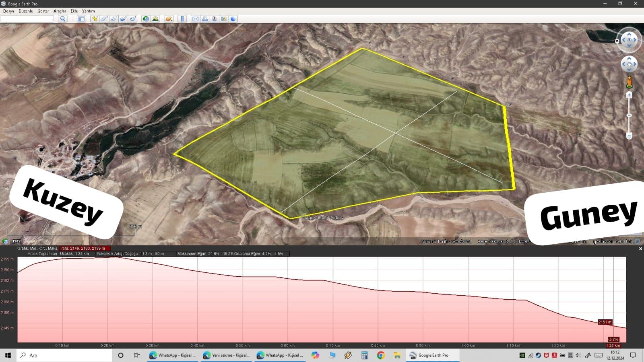Toggle the sidebar panel visibility
The image size is (644, 362).
coord(81,19)
